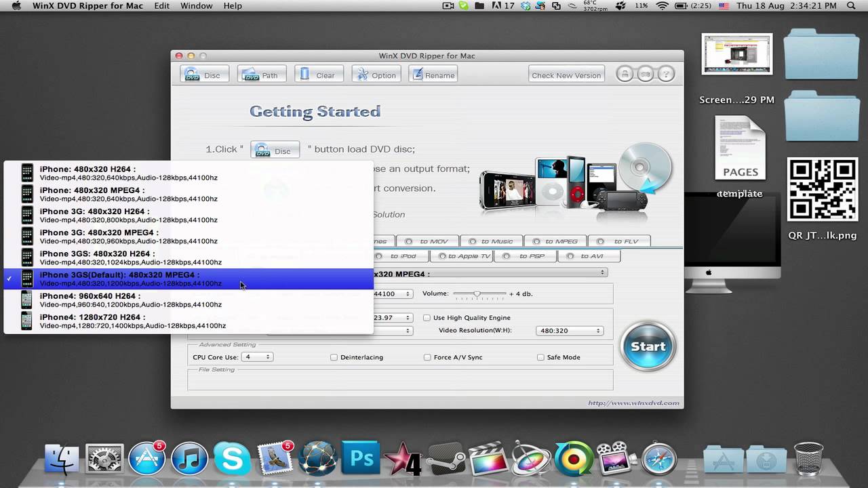Launch Skype from the Dock
868x488 pixels.
[x=232, y=459]
